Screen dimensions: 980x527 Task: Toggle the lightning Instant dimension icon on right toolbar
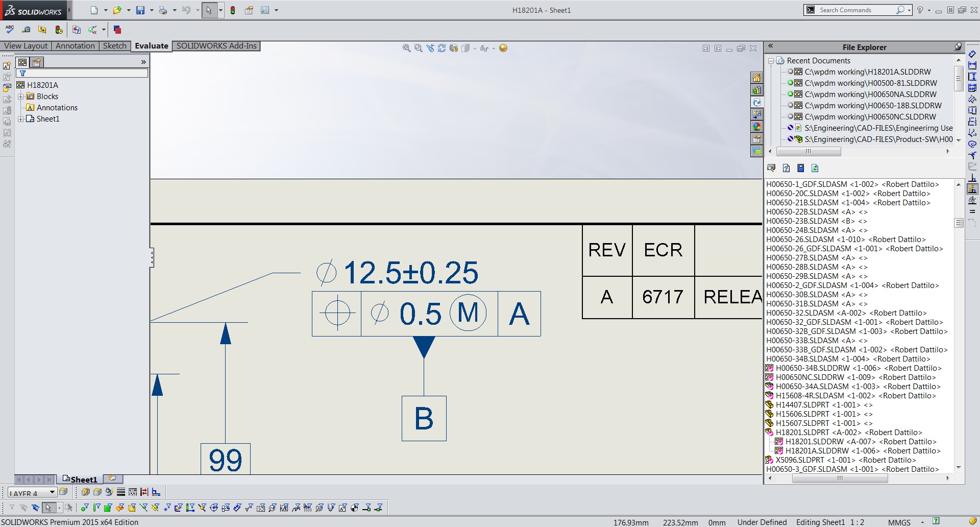click(x=972, y=189)
